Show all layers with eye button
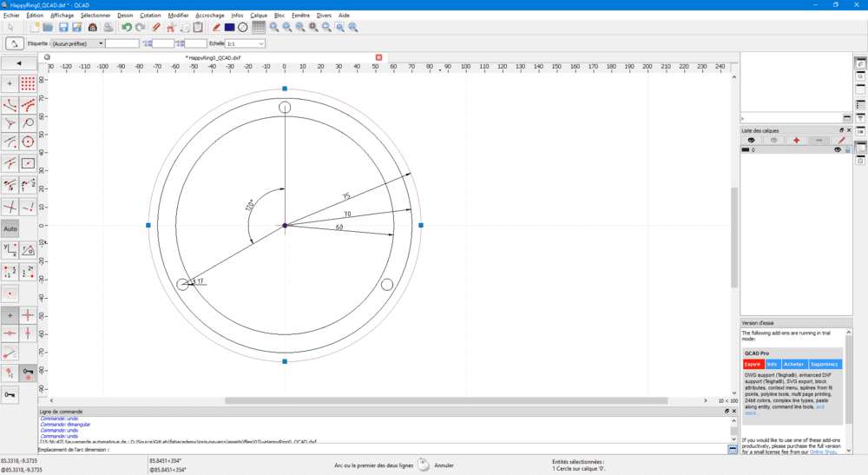Viewport: 868px width, 475px height. pyautogui.click(x=751, y=141)
